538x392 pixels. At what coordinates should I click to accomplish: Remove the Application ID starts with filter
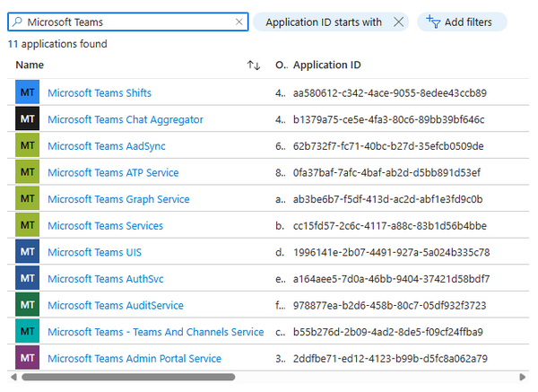coord(398,22)
